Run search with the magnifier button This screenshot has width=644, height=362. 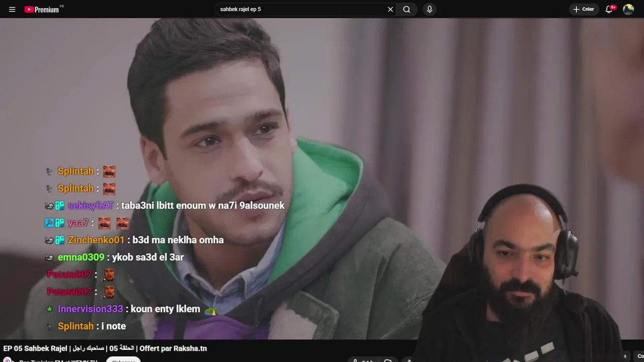pos(407,9)
